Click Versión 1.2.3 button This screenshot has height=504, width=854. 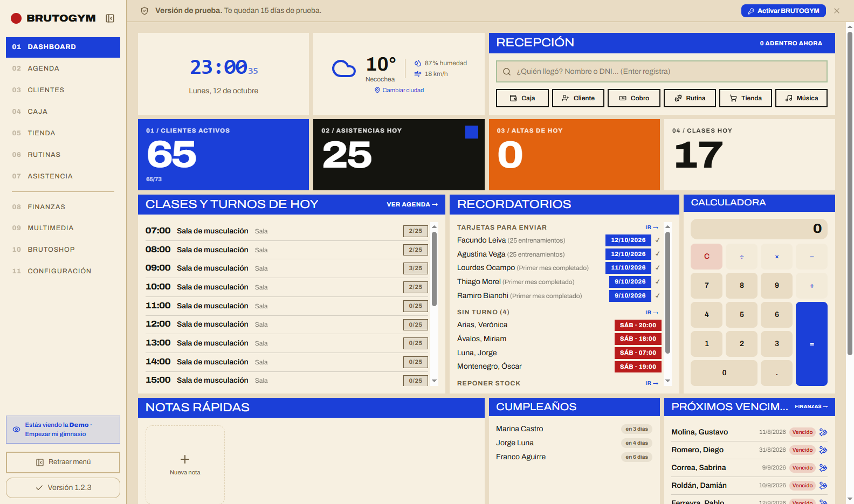63,488
